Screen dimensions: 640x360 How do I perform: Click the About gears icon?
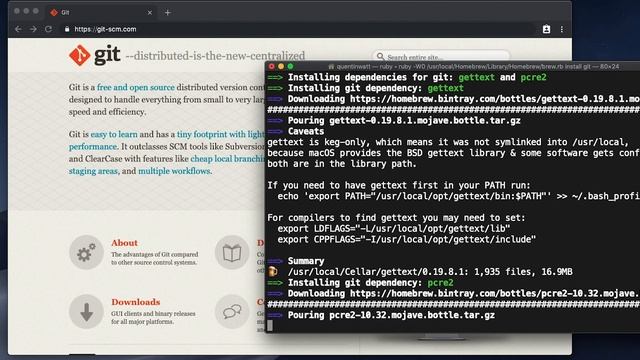[86, 252]
